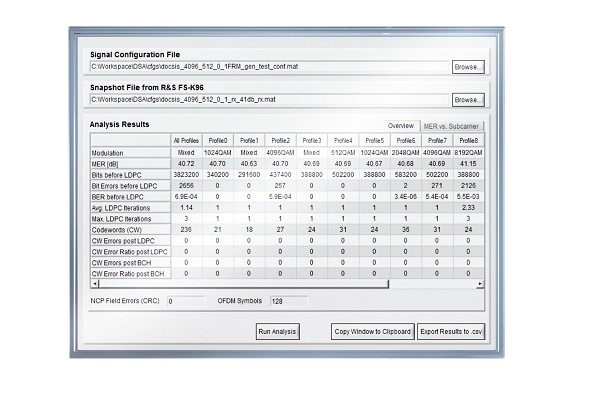Click the 6.9E-04 BER cell

[186, 196]
